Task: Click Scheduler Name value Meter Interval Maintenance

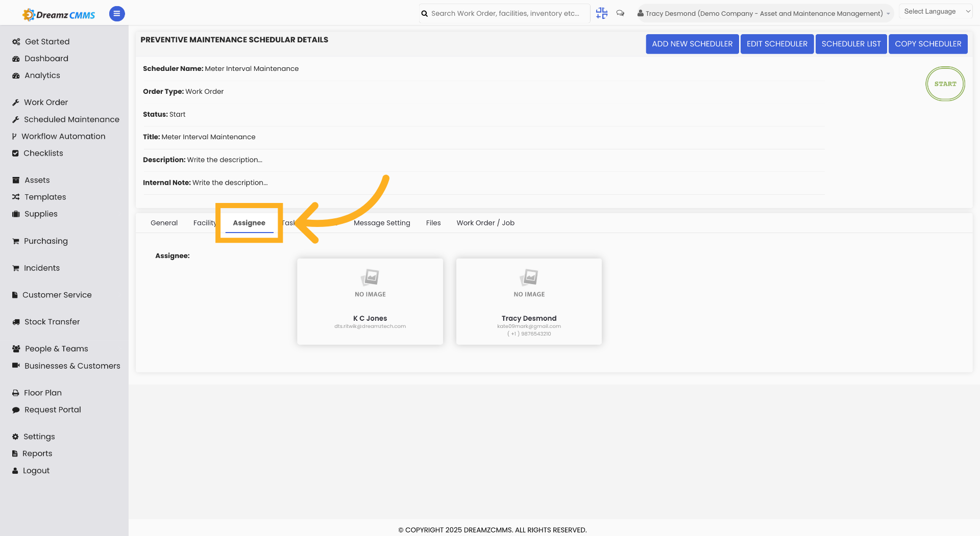Action: [252, 68]
